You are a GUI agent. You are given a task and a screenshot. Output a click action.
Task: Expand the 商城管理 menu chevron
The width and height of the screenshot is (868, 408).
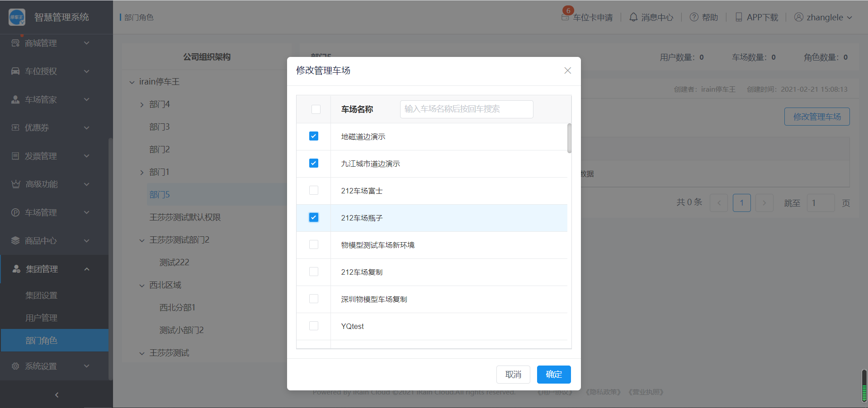[x=87, y=43]
